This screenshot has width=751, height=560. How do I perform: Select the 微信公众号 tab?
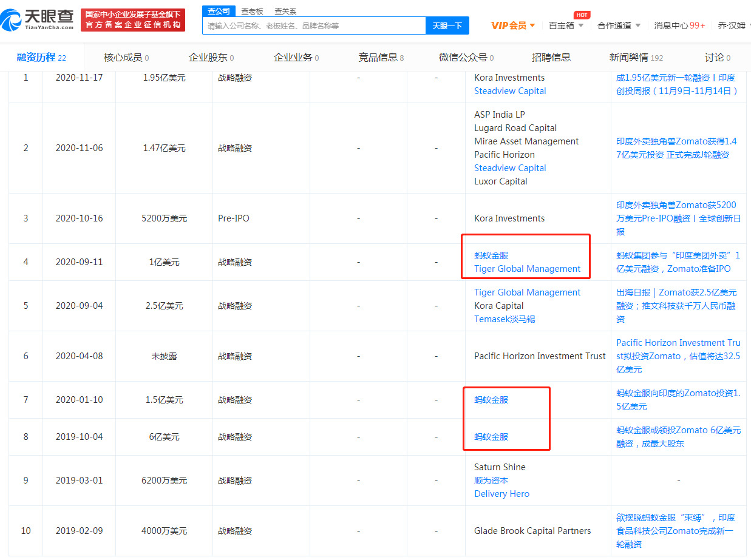tap(466, 58)
